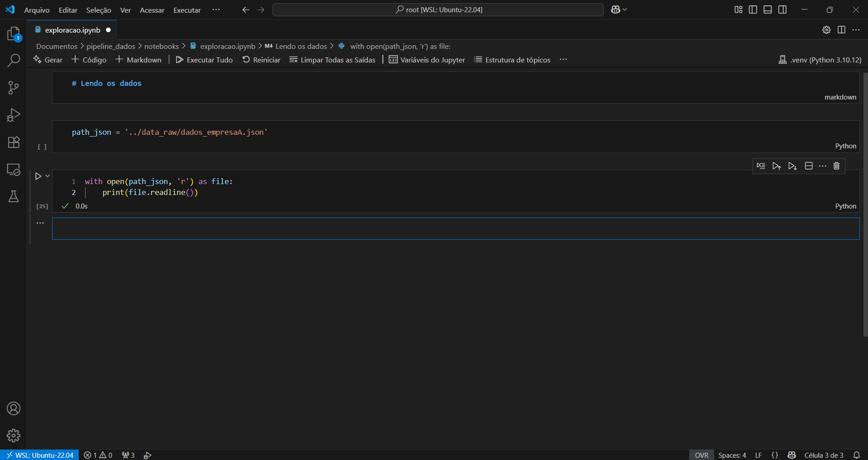Click the command center search box
This screenshot has width=868, height=460.
click(438, 9)
